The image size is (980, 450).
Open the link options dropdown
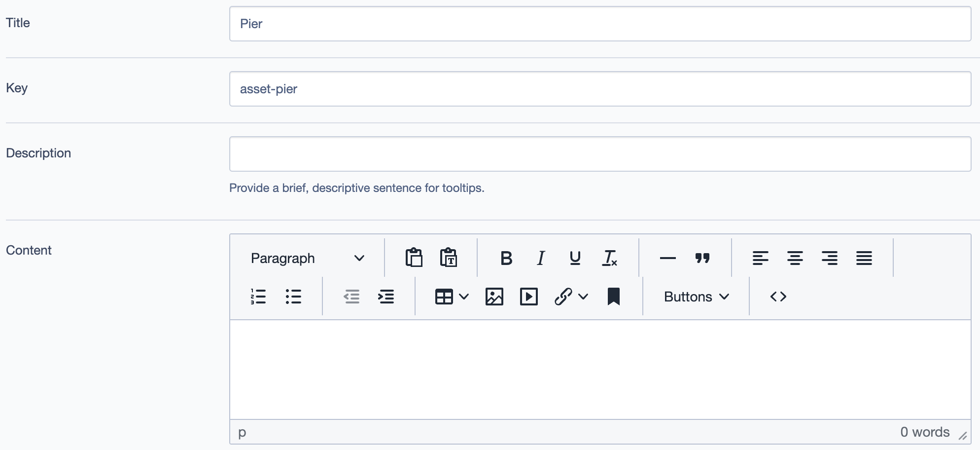571,296
